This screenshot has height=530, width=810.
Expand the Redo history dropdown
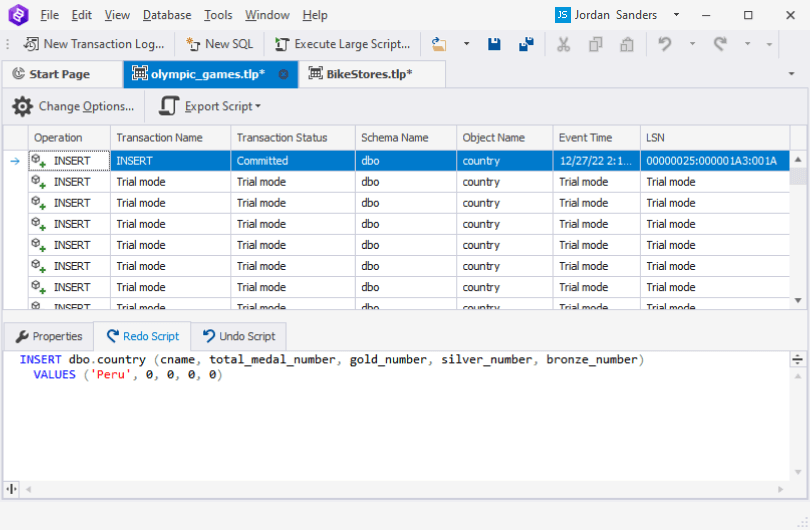[747, 44]
